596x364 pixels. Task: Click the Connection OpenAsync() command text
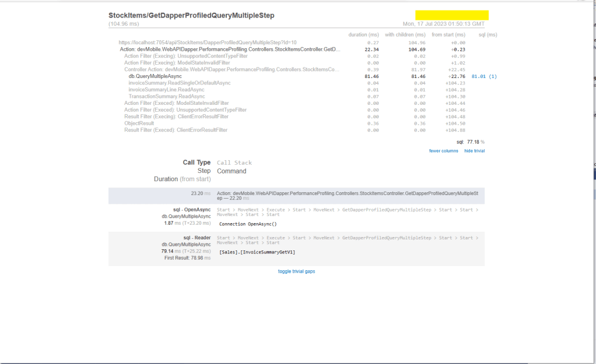coord(248,224)
